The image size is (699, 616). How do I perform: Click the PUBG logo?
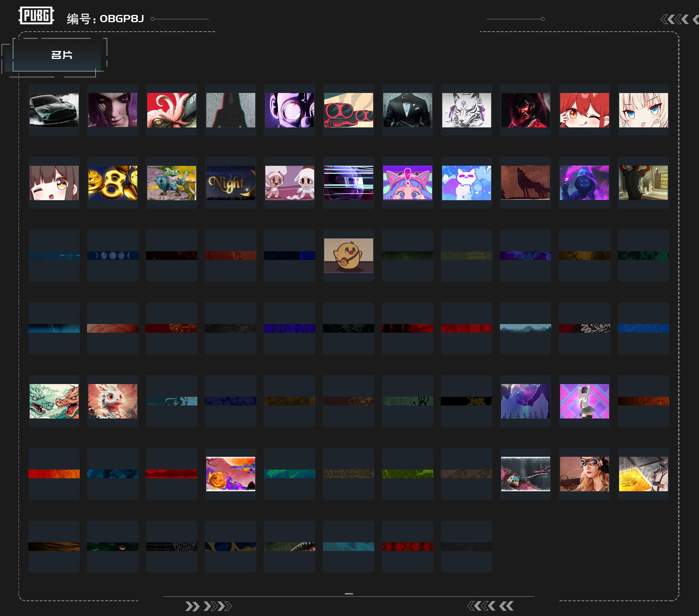(x=36, y=16)
